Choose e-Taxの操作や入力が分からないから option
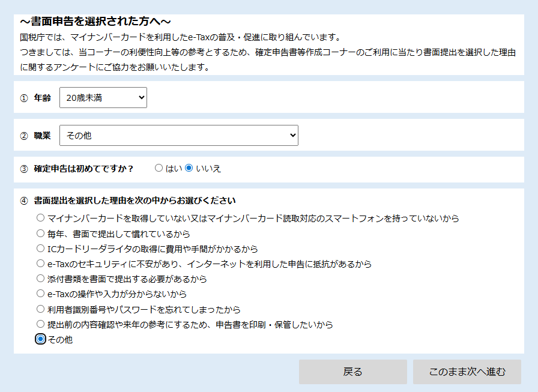The height and width of the screenshot is (392, 538). click(x=41, y=294)
